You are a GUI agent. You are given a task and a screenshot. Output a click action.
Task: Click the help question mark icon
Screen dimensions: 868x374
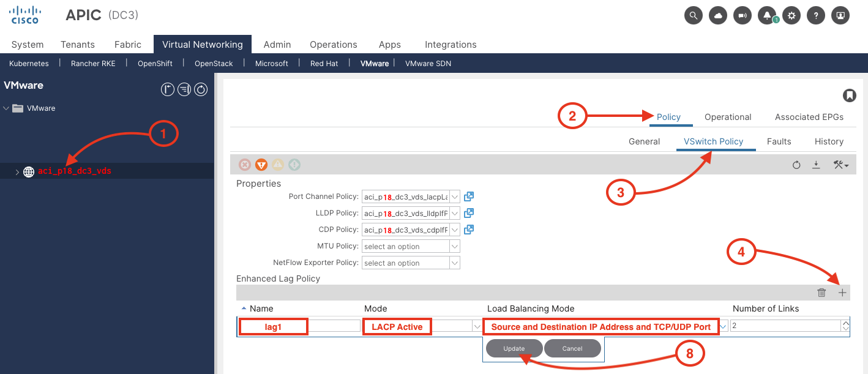(x=815, y=16)
